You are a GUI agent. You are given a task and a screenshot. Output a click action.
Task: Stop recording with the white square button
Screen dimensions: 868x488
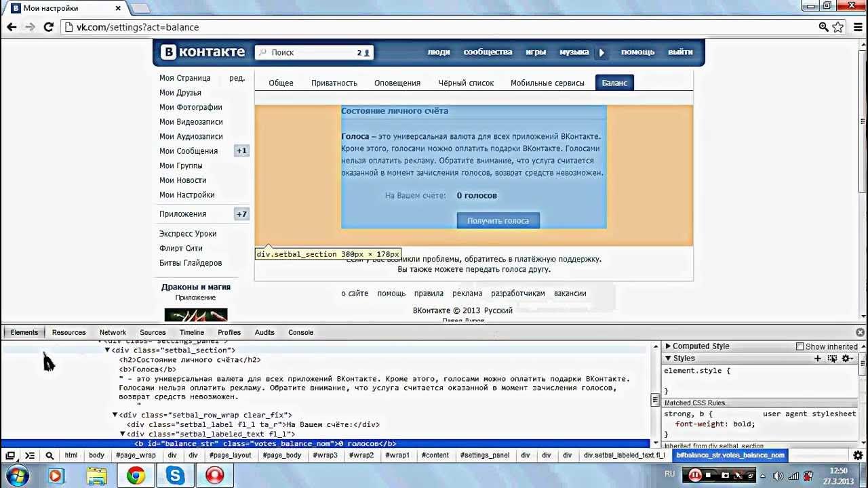(709, 475)
